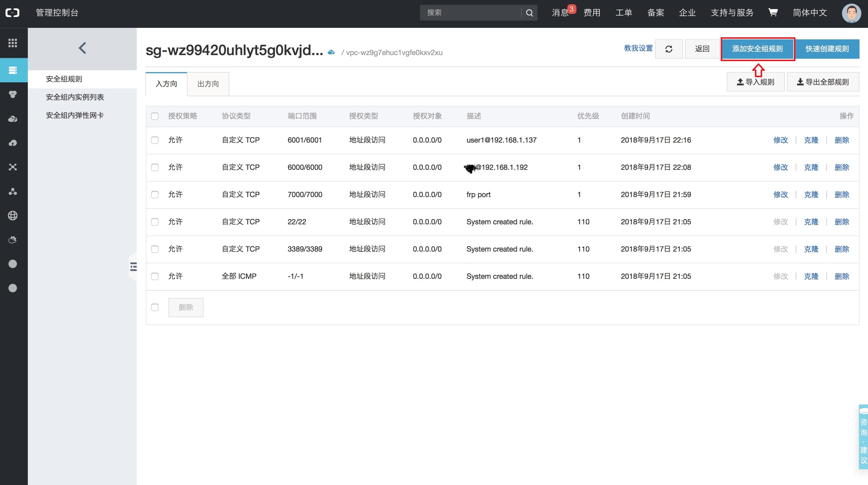
Task: Click the Alibaba Cloud logo icon
Action: click(12, 13)
